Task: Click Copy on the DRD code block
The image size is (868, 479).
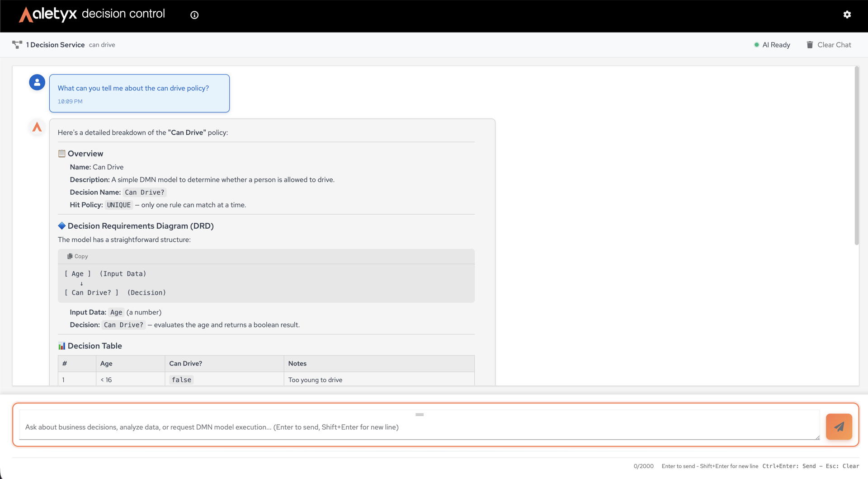Action: pyautogui.click(x=78, y=256)
